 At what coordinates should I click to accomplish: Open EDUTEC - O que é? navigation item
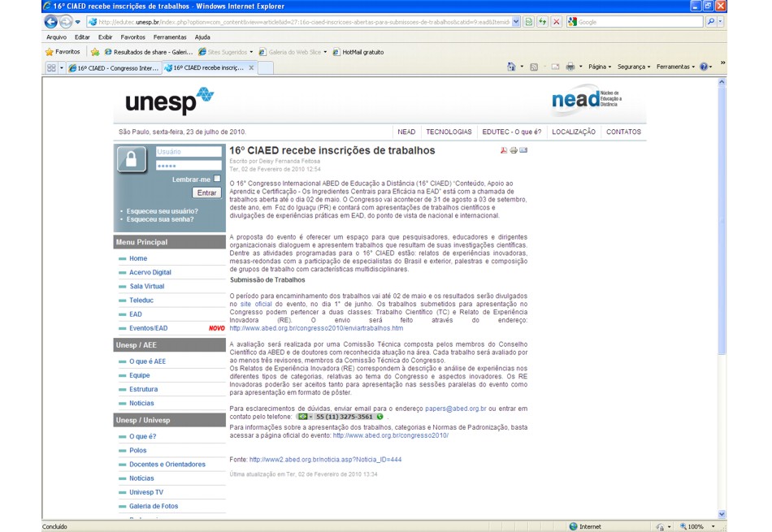coord(511,132)
